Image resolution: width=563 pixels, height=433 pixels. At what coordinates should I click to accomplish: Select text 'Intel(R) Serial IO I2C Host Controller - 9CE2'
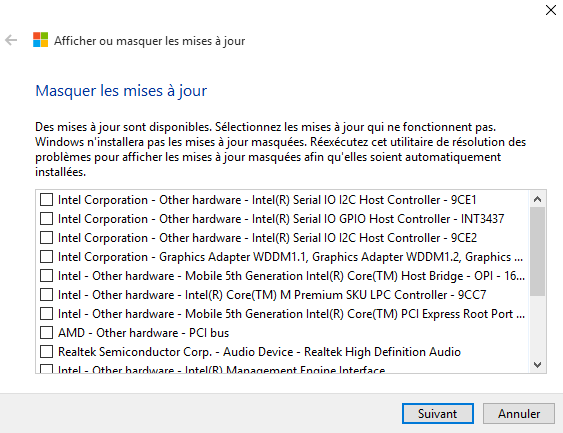coord(364,238)
